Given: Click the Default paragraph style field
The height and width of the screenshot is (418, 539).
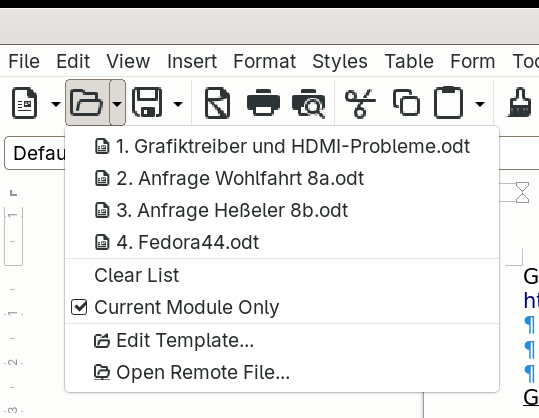Looking at the screenshot, I should [x=35, y=153].
